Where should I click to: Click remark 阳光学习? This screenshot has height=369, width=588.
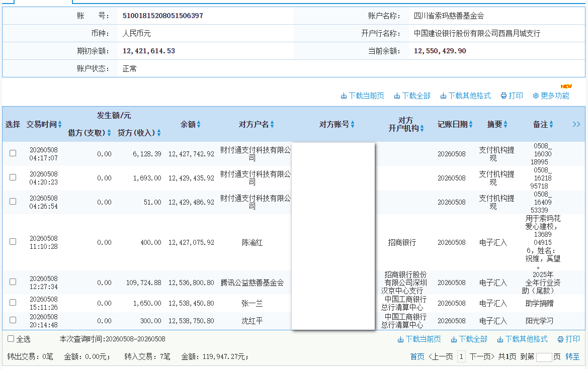point(540,321)
